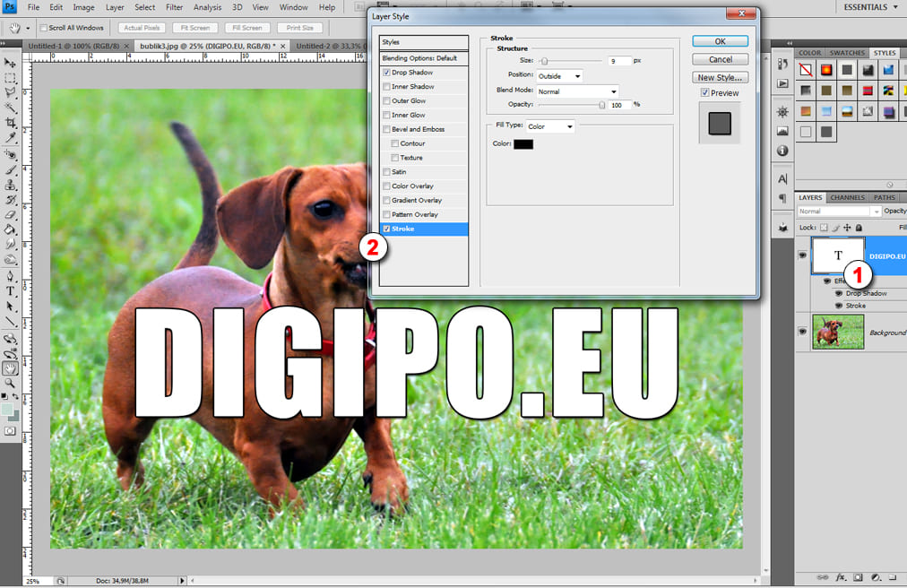
Task: Select the Crop tool
Action: pyautogui.click(x=11, y=123)
